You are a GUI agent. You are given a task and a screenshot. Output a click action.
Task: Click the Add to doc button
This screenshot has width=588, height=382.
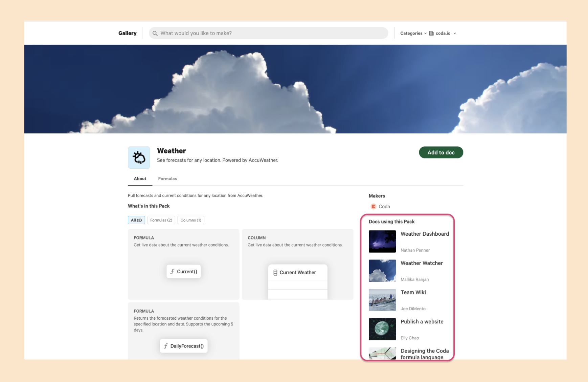coord(441,152)
